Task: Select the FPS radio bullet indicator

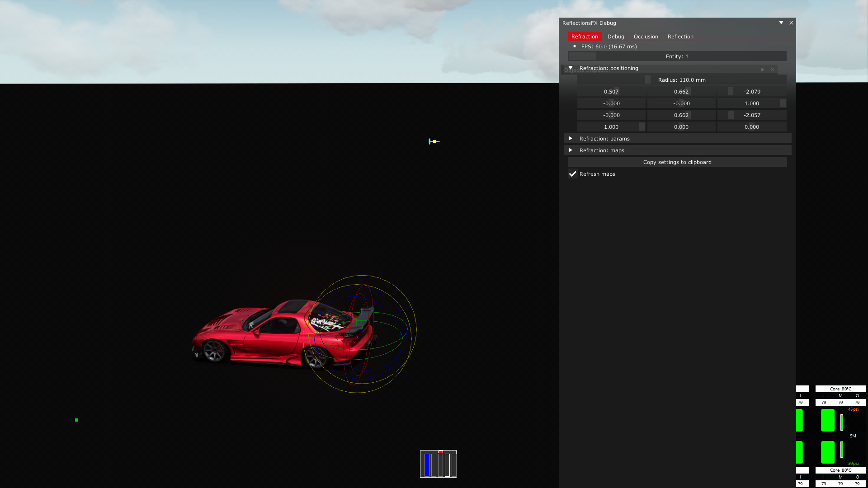Action: [575, 46]
